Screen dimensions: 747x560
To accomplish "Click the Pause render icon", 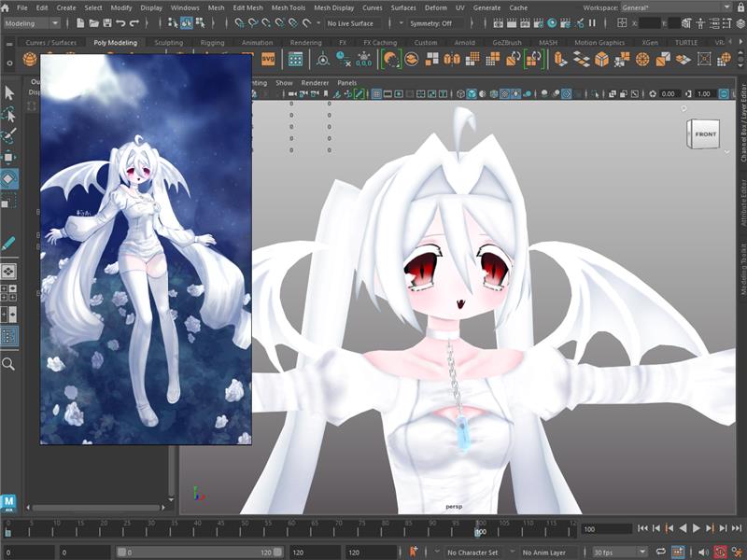I will pos(592,22).
